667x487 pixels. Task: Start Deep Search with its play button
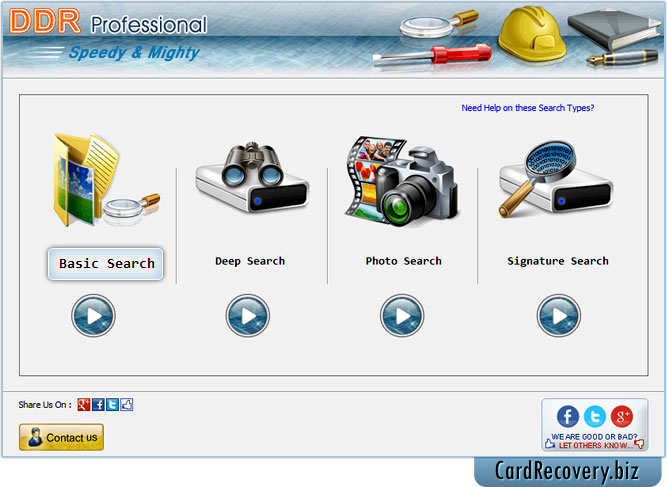(x=248, y=316)
